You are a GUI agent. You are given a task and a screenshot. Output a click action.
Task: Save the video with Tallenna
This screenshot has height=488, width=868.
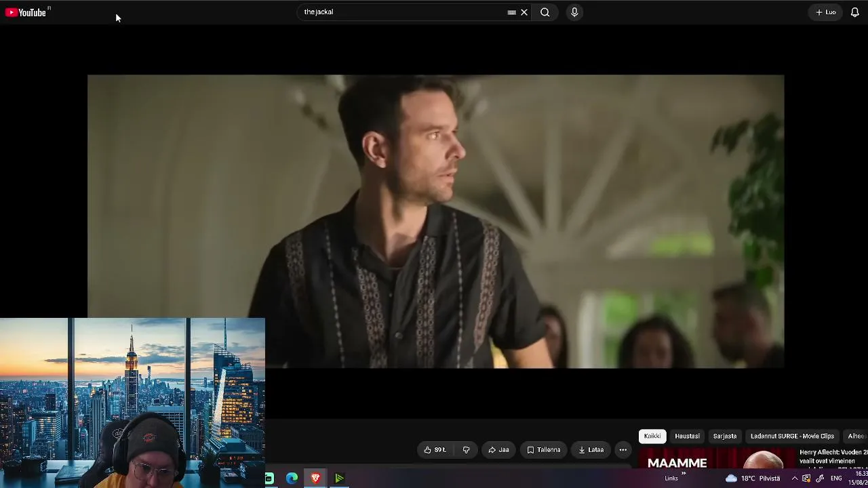544,449
